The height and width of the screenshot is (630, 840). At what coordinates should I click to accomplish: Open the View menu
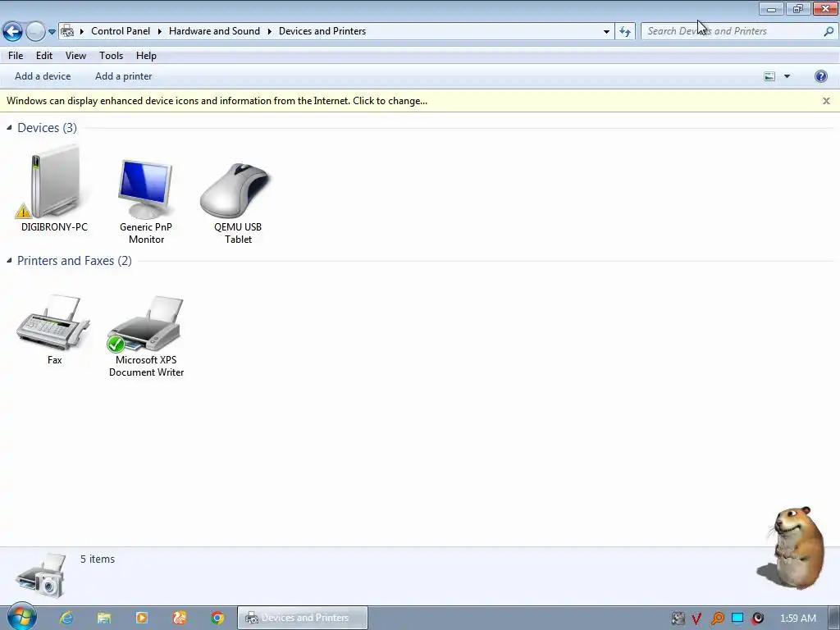[75, 56]
